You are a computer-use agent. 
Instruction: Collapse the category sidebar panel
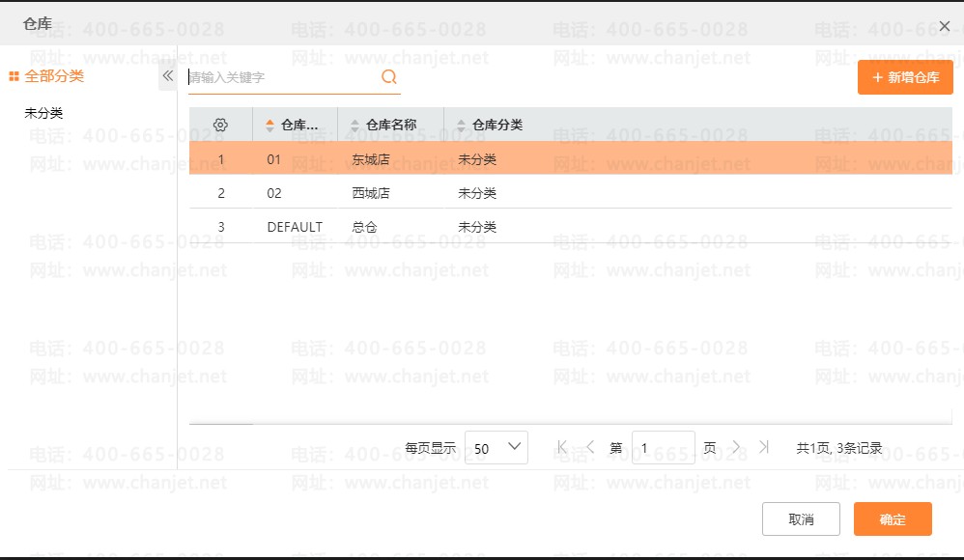tap(167, 75)
